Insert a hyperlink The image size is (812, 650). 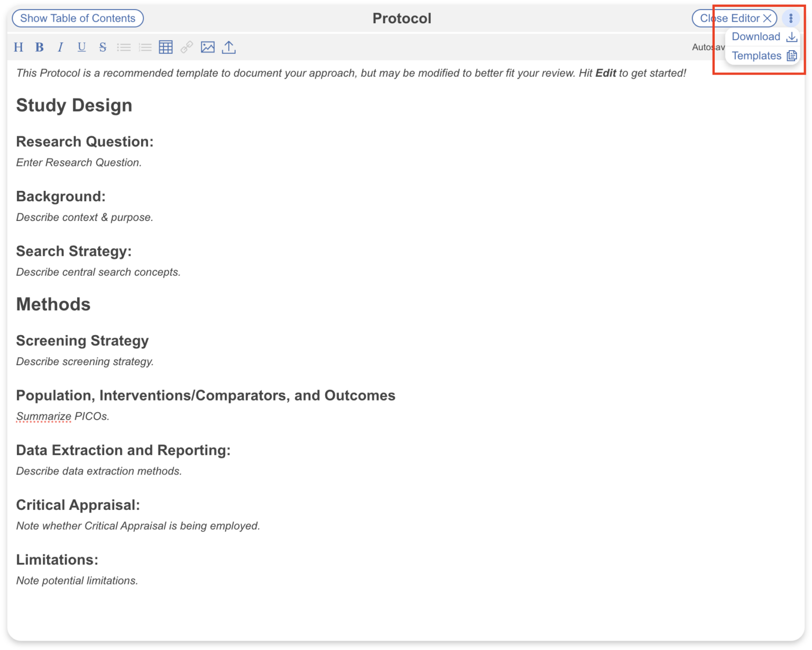click(x=187, y=47)
